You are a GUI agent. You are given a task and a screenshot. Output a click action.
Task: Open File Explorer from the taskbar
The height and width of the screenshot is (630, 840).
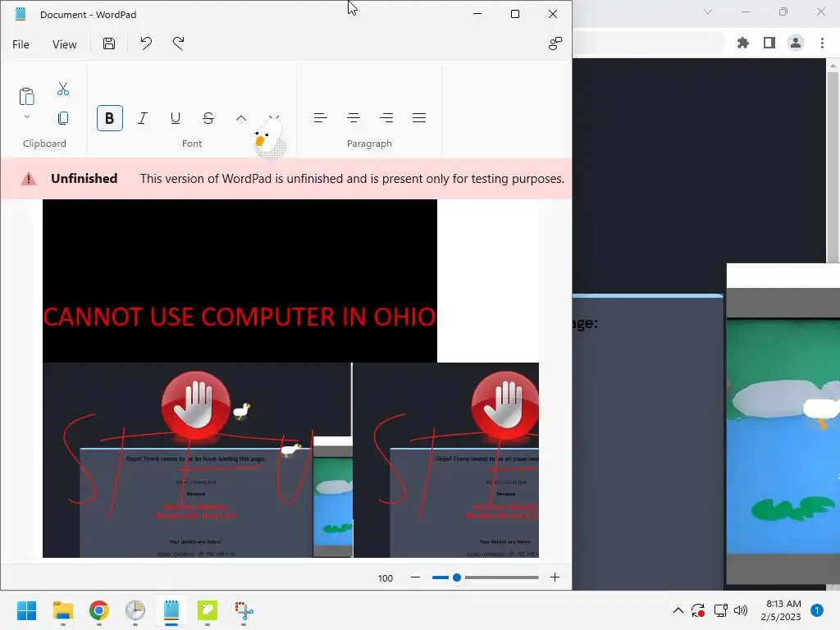click(63, 610)
